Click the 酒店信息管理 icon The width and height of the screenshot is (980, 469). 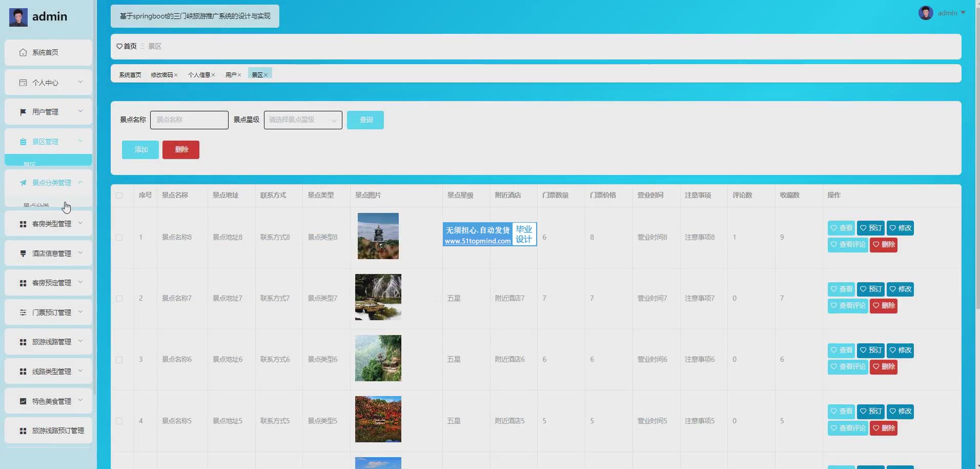click(x=23, y=253)
